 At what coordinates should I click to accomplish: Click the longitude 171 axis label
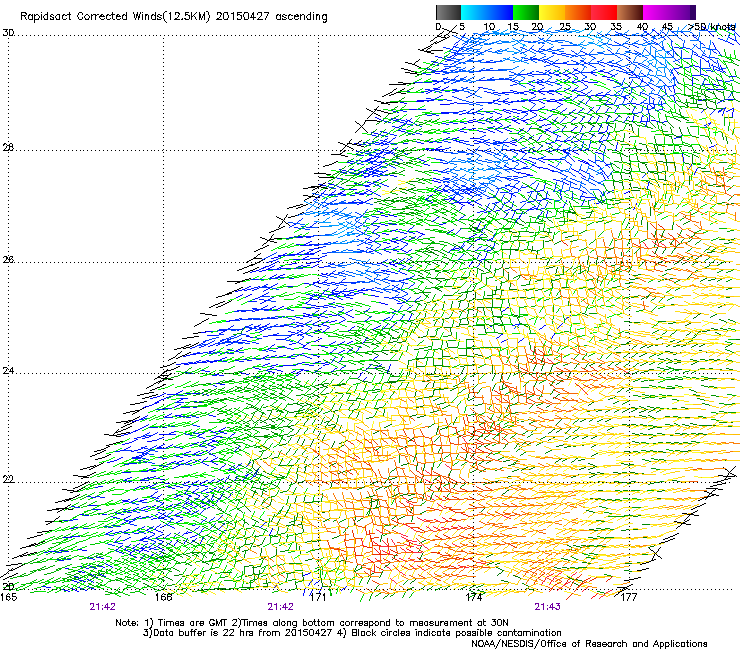(x=318, y=597)
